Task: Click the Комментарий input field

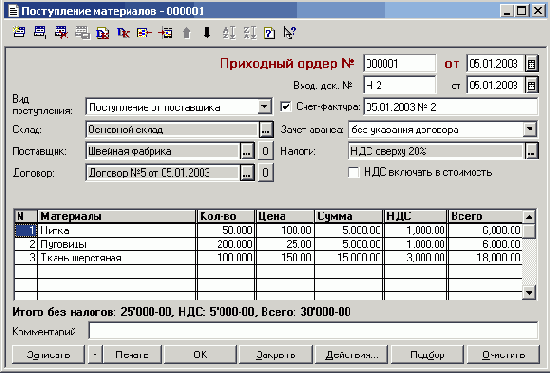Action: tap(313, 331)
